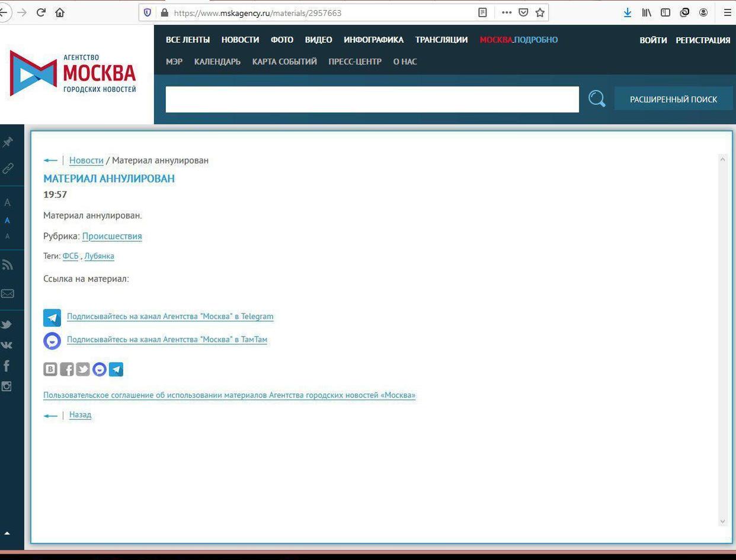The width and height of the screenshot is (736, 560).
Task: Click the TamTam channel icon
Action: [52, 341]
